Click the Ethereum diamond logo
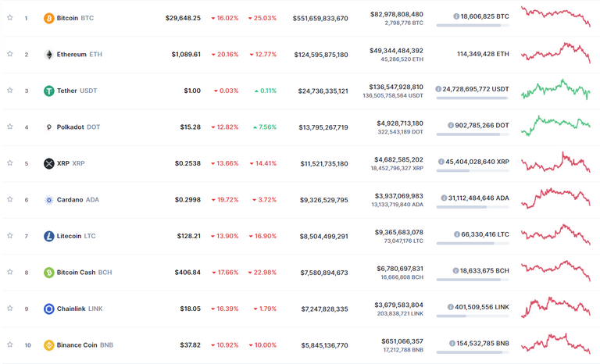Image resolution: width=600 pixels, height=364 pixels. 49,55
